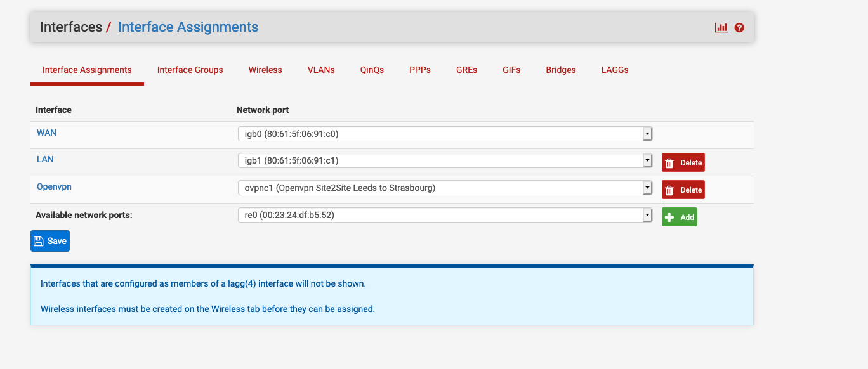Go to the PPPs tab
The width and height of the screenshot is (868, 369).
tap(420, 70)
